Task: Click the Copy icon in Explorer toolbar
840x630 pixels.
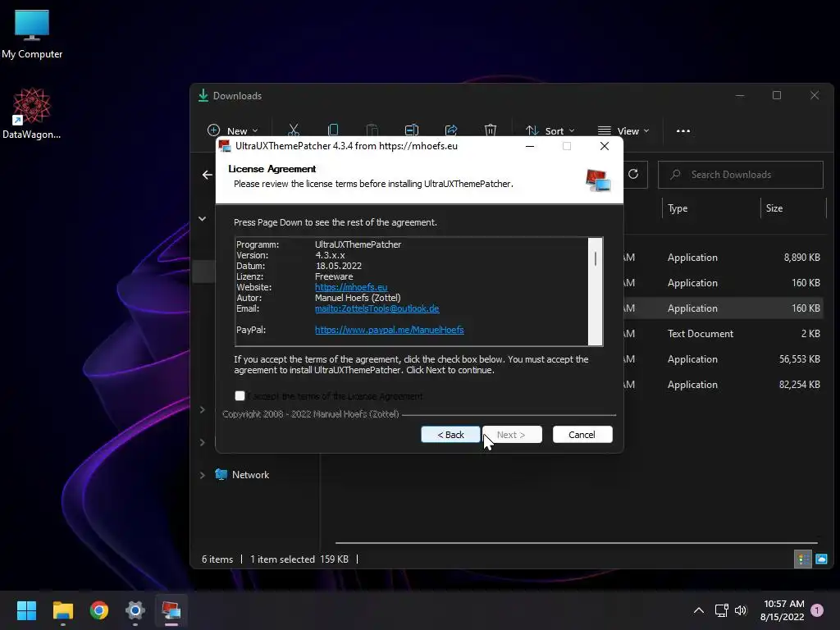Action: click(x=333, y=130)
